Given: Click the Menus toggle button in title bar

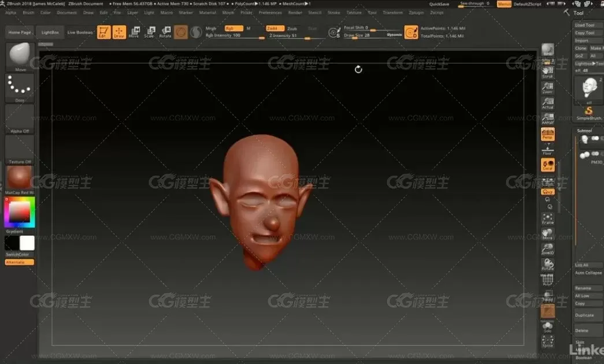Looking at the screenshot, I should [504, 4].
